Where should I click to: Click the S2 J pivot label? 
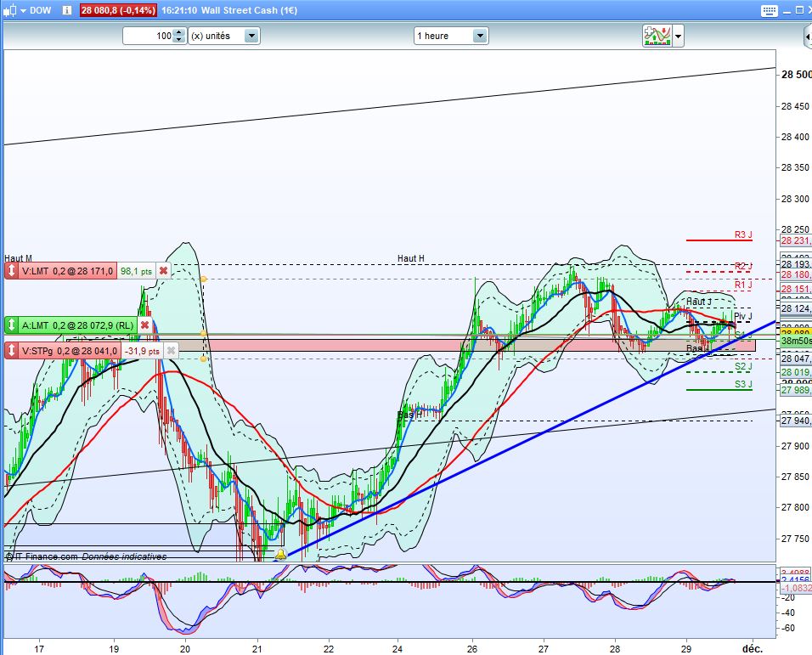click(743, 367)
